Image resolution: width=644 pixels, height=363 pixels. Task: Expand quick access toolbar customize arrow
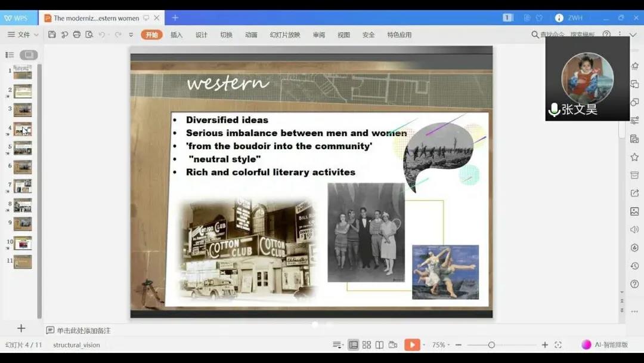point(131,35)
